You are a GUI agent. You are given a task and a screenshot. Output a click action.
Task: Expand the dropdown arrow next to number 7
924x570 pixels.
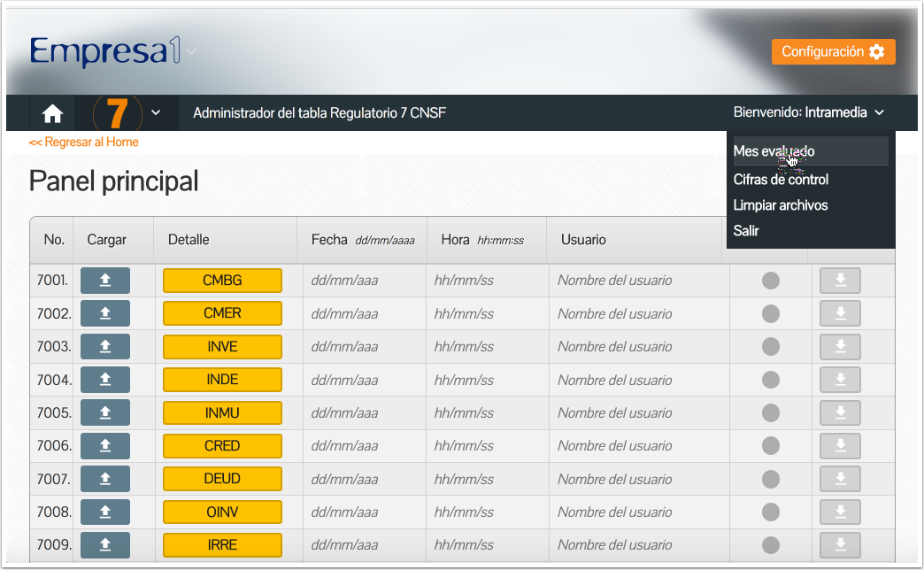pyautogui.click(x=156, y=113)
